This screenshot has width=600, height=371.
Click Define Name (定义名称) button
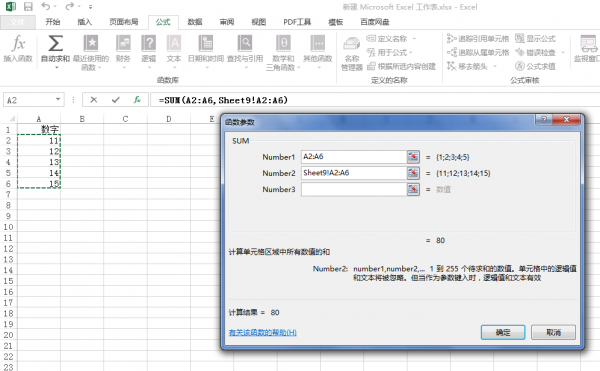[387, 39]
